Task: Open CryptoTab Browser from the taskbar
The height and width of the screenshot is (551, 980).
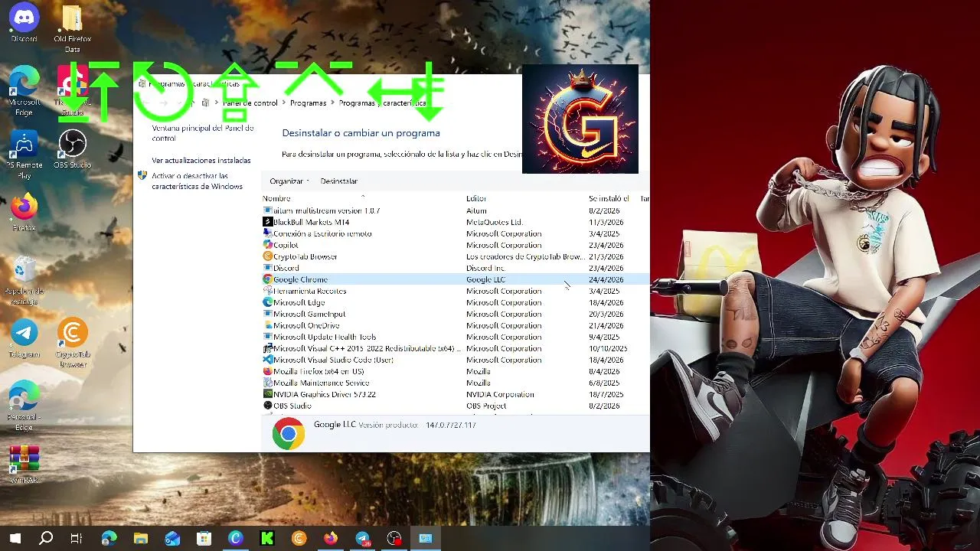Action: 299,538
